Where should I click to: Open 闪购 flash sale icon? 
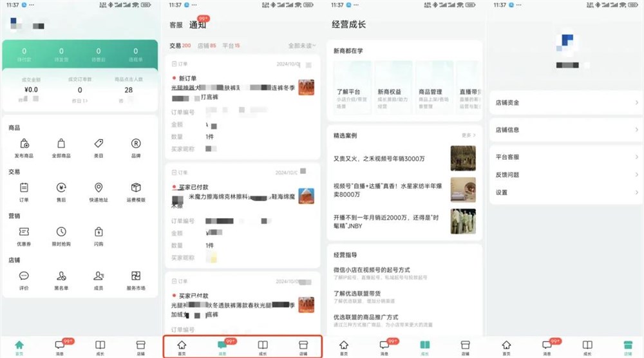pyautogui.click(x=99, y=232)
